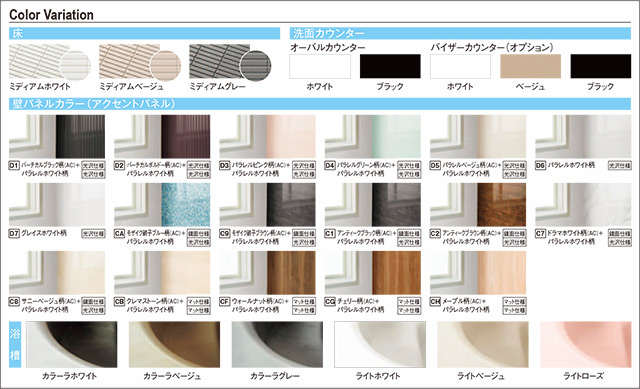The image size is (640, 389).
Task: Pick the black オーバルカウンター swatch
Action: pos(390,66)
